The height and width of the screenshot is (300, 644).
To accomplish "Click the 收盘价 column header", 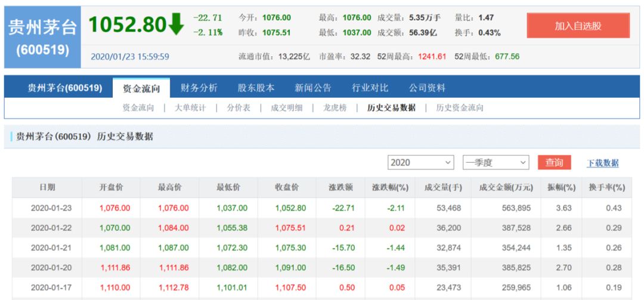I will 287,187.
